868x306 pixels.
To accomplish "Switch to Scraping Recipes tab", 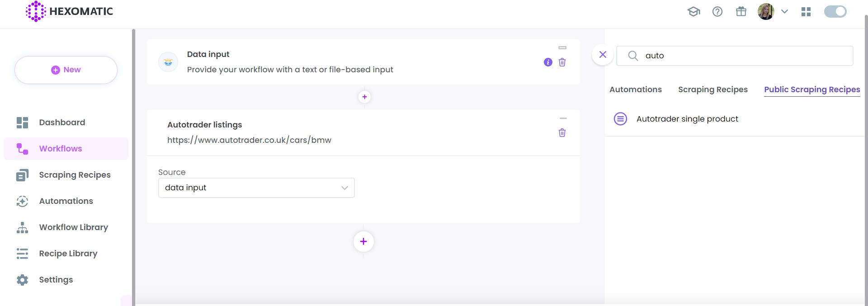I will click(x=712, y=89).
